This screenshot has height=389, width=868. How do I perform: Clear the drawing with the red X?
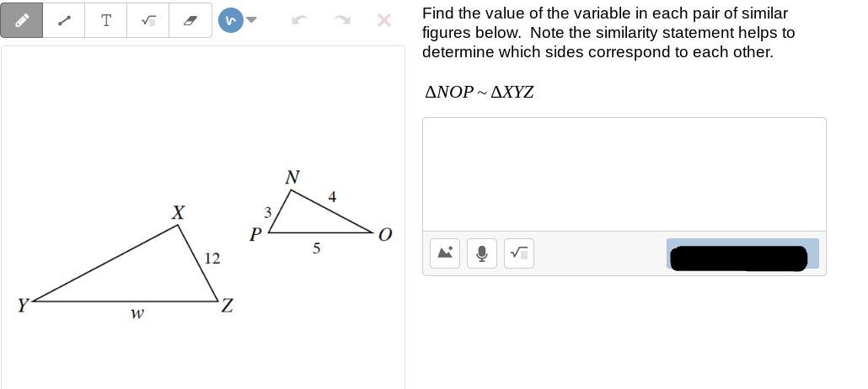coord(383,20)
